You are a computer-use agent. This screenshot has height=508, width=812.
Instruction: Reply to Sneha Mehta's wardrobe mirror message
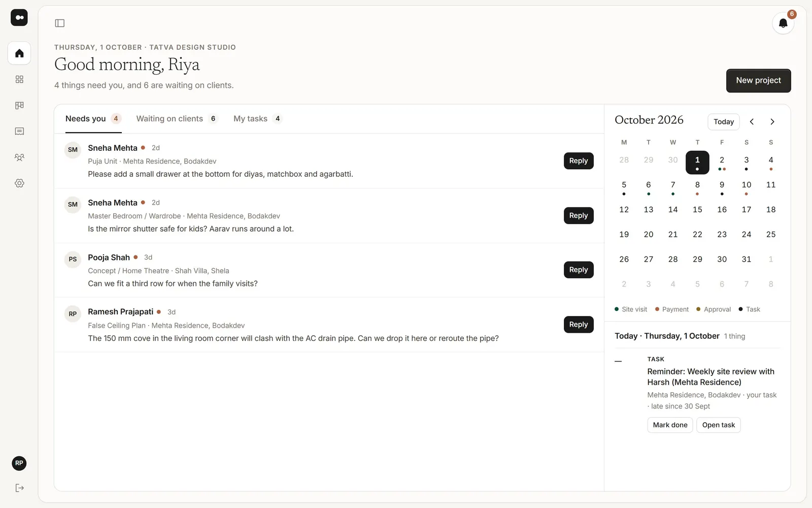(579, 216)
